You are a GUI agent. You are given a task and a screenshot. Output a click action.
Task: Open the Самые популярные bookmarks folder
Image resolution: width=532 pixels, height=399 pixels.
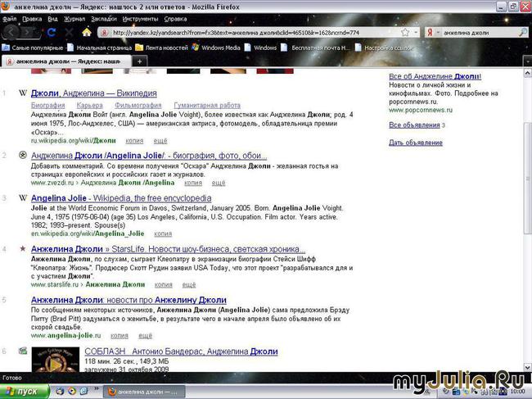[x=33, y=48]
